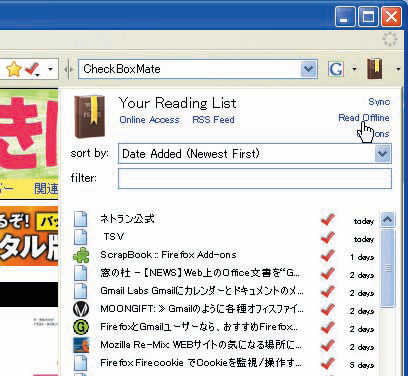Mark TSV as read with its red checkmark
Viewport: 408px width, 376px height.
coord(328,237)
